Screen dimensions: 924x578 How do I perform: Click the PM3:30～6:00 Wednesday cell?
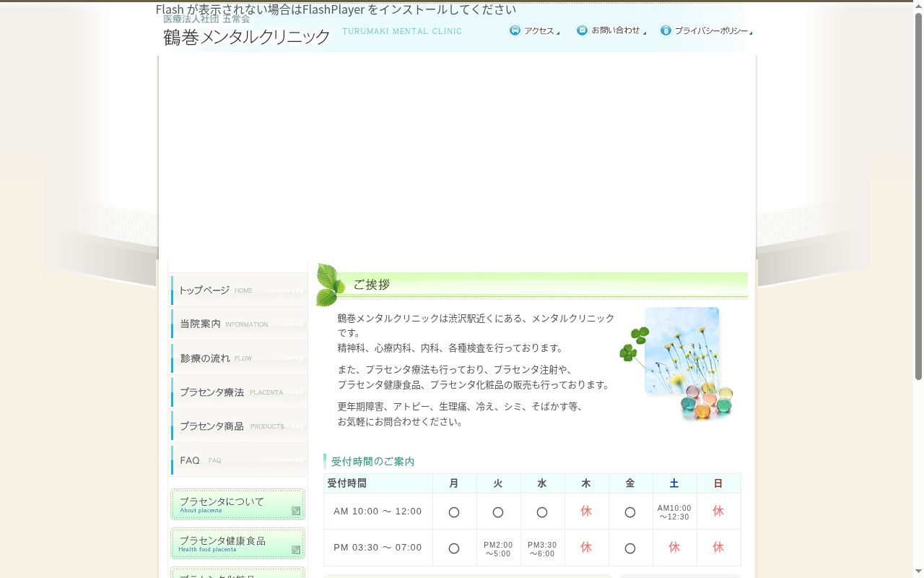pos(542,548)
